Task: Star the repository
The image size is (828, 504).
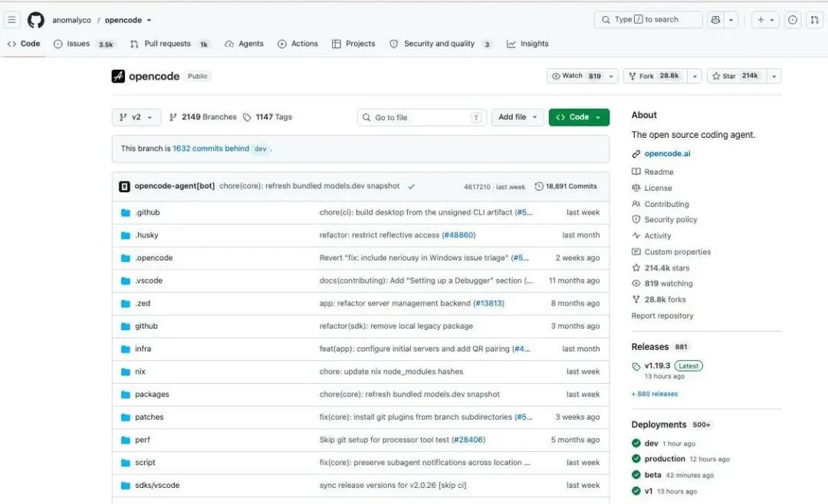Action: (x=737, y=76)
